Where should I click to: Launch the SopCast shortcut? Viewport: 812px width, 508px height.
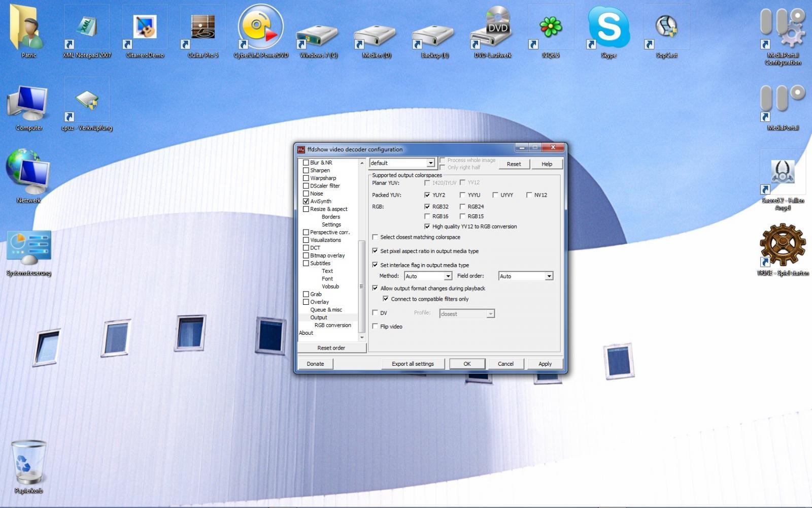point(666,30)
